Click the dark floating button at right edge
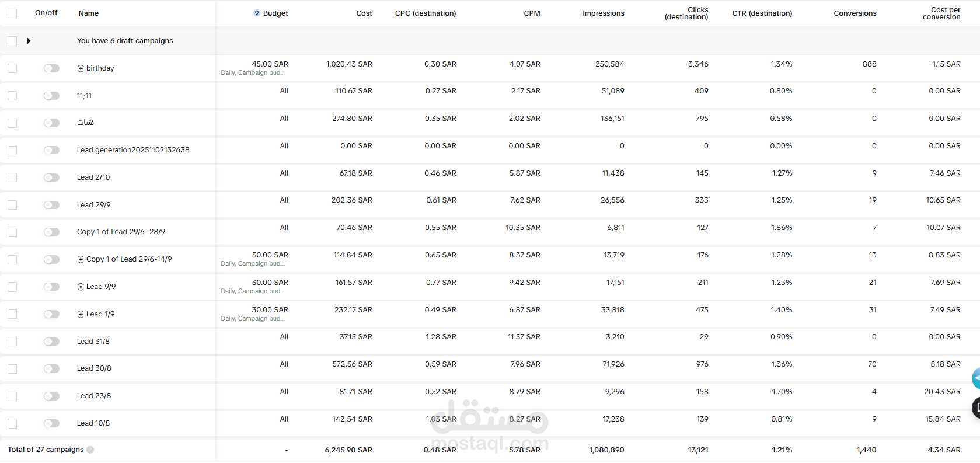The width and height of the screenshot is (980, 463). click(x=975, y=408)
